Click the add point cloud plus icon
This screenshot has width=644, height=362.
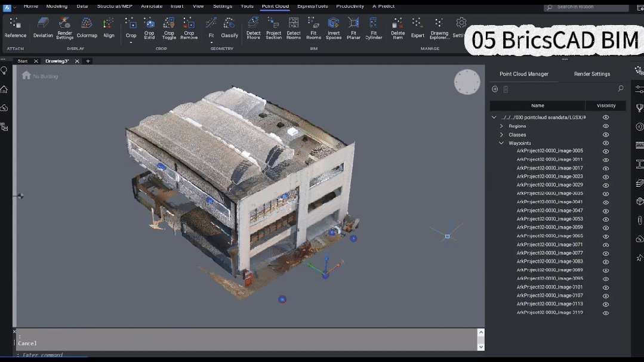tap(495, 89)
